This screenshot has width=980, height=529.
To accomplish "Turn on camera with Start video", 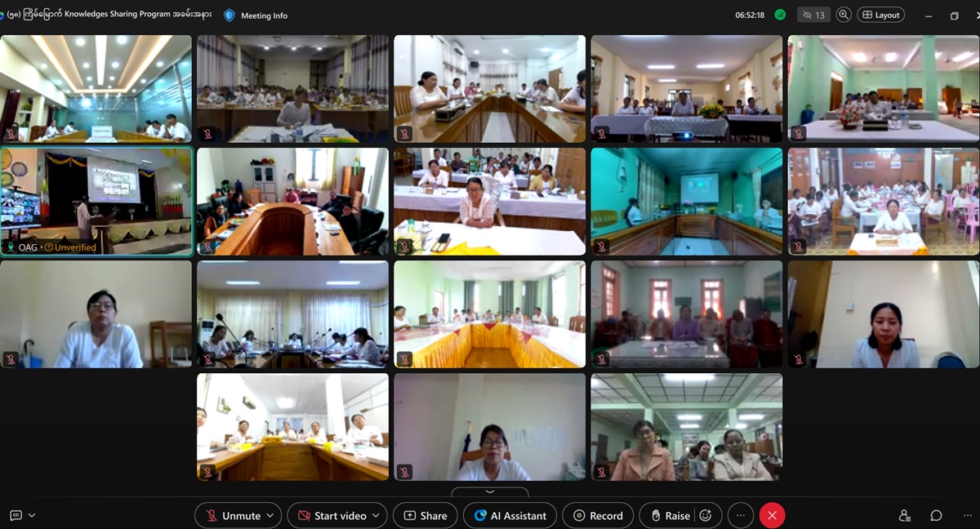I will point(332,515).
